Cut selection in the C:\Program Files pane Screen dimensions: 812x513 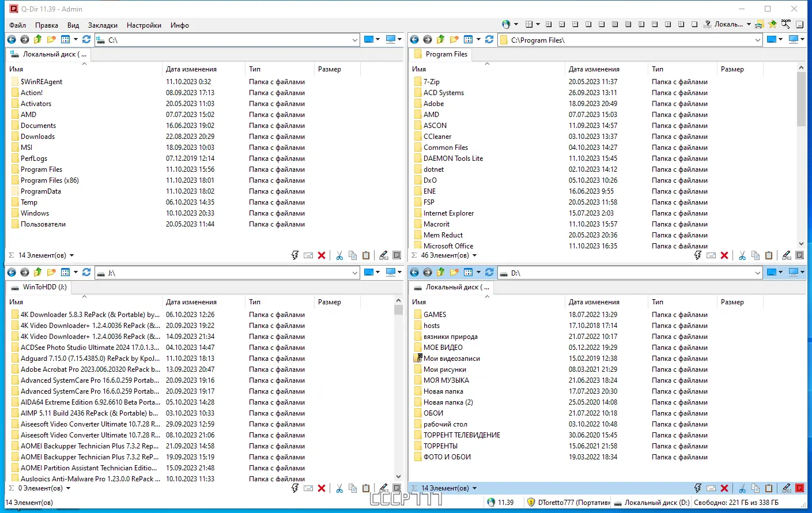point(742,255)
